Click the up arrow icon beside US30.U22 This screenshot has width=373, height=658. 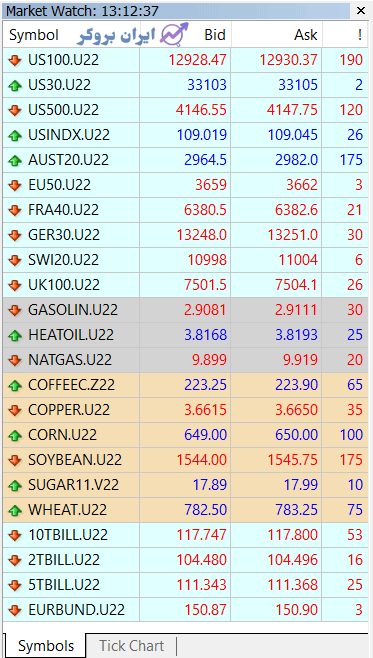15,86
